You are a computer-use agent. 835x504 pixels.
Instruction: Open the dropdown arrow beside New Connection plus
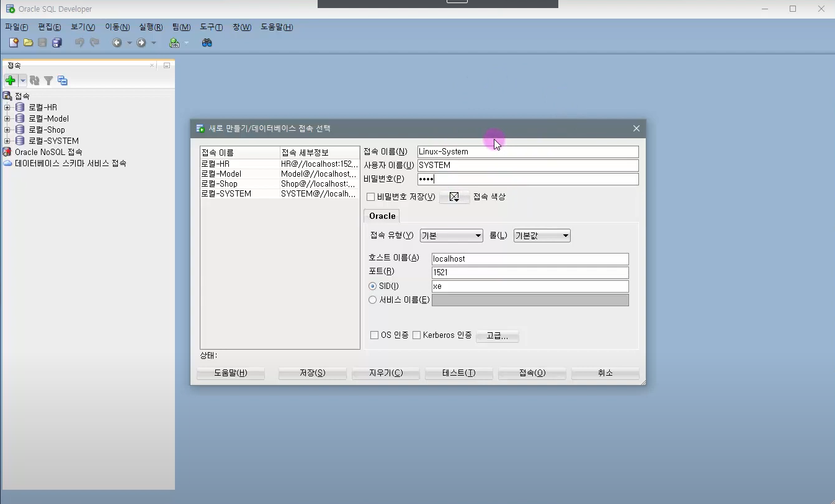(x=22, y=81)
